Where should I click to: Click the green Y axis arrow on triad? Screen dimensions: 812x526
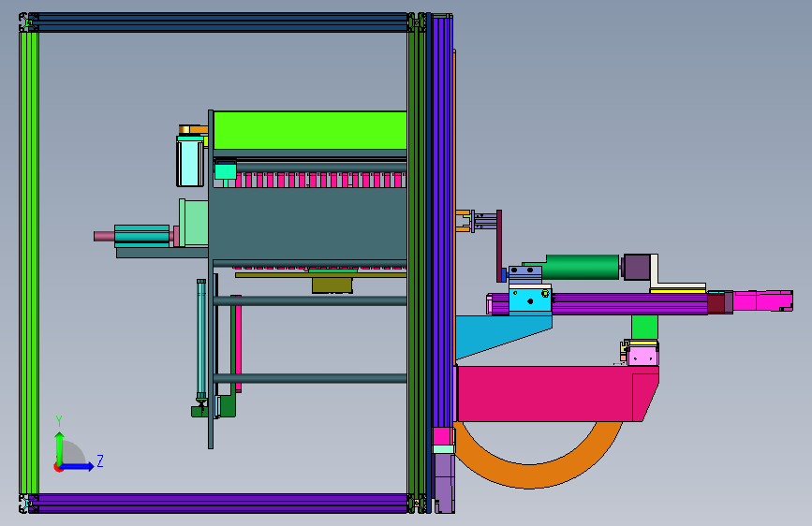click(x=60, y=447)
